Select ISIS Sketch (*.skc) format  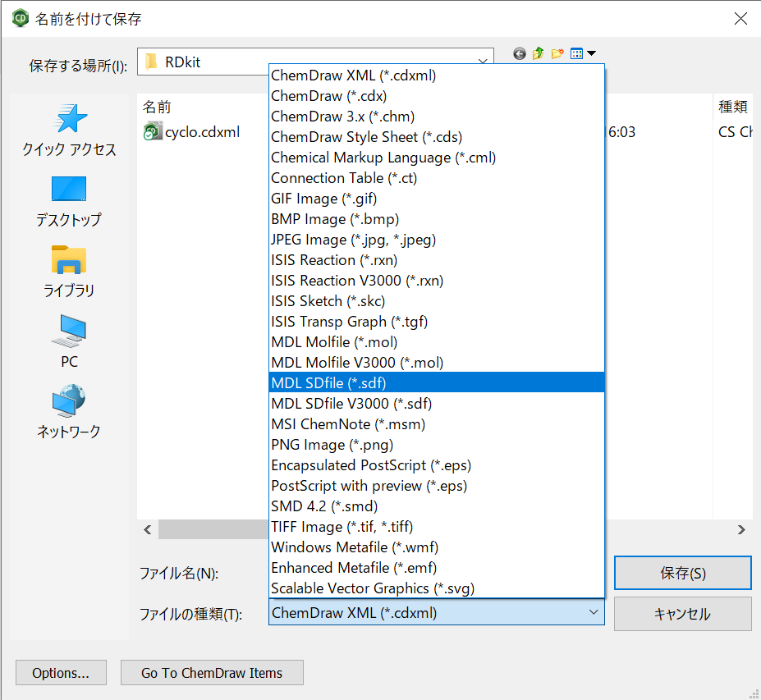click(436, 301)
